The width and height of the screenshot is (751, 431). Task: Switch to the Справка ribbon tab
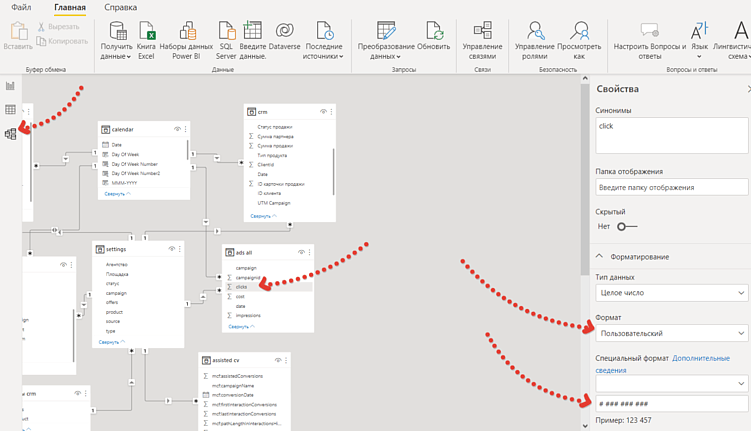120,7
